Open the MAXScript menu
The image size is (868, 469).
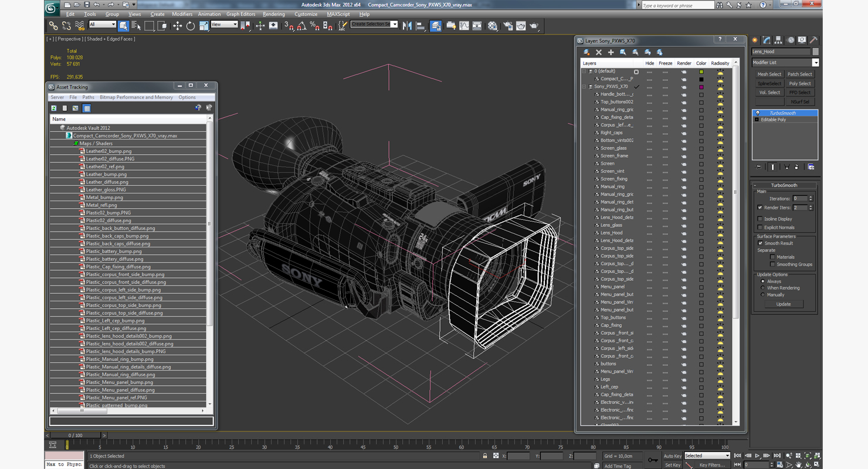click(338, 14)
